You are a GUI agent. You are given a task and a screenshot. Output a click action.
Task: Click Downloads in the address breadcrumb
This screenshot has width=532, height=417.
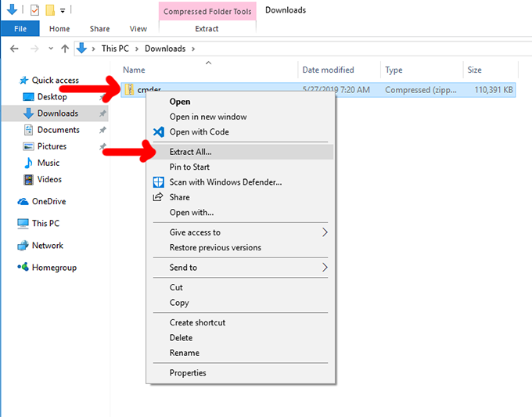point(165,49)
